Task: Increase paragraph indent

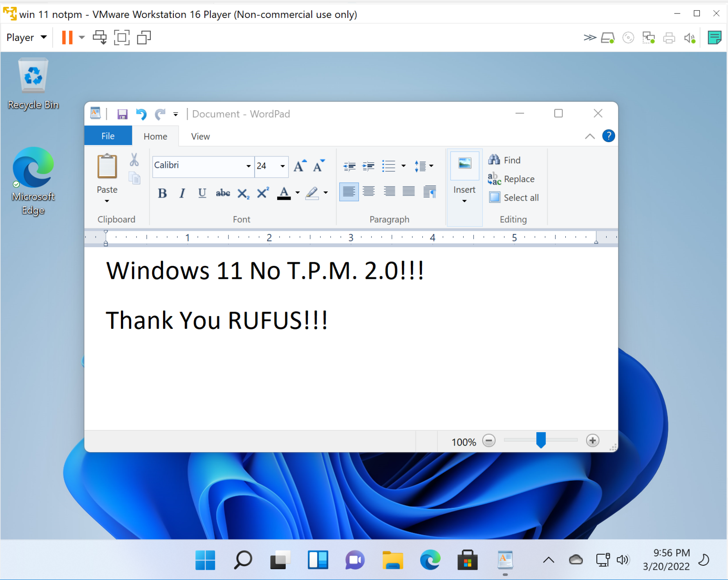Action: (x=369, y=166)
